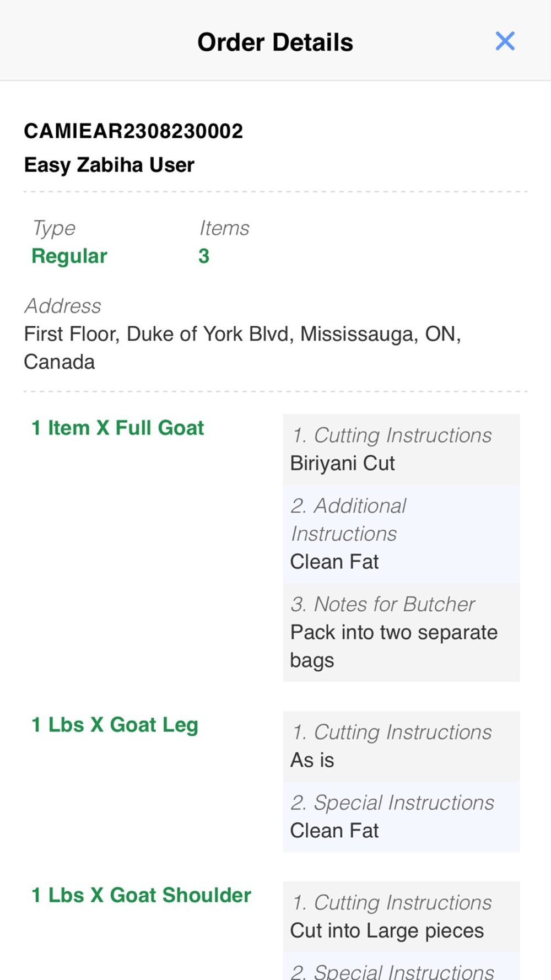Click the Items field label
This screenshot has height=980, width=551.
[x=224, y=228]
